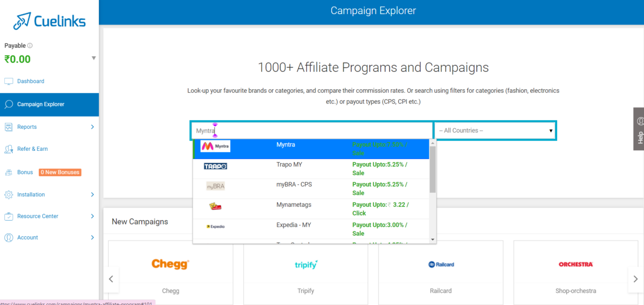Click the Campaign Explorer search icon
Screen dimensions: 644x305
[x=9, y=104]
